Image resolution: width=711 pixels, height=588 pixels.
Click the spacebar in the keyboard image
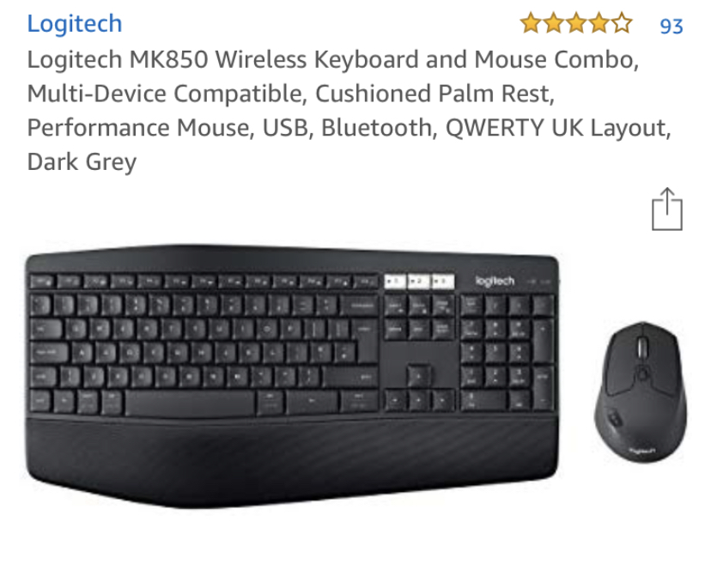tap(190, 403)
